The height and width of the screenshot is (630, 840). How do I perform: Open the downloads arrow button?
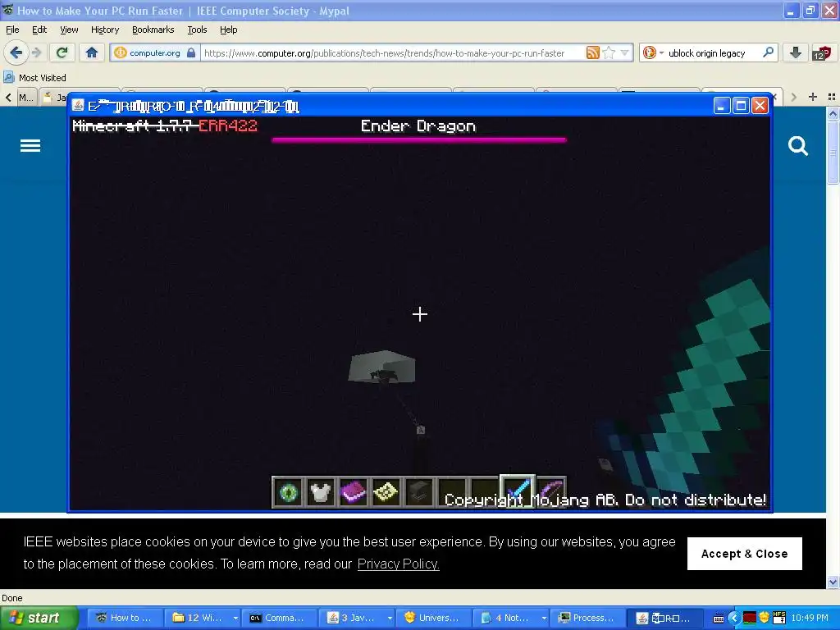click(796, 52)
